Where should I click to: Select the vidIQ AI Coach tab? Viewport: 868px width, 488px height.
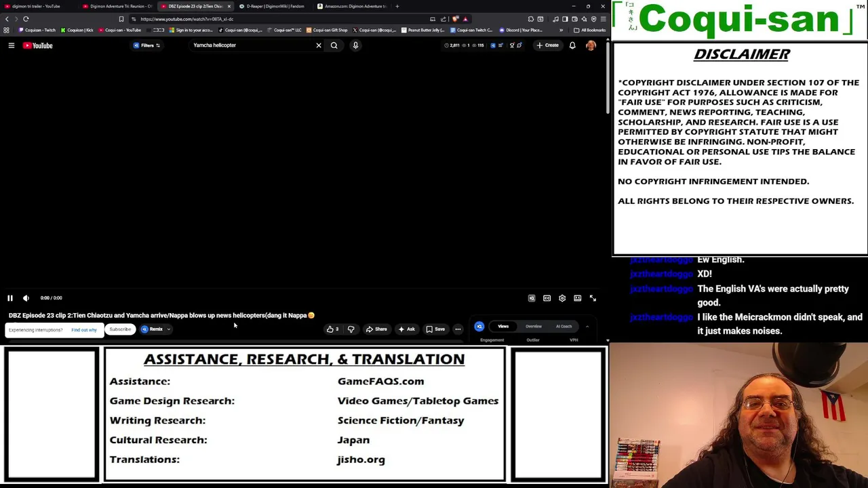pos(564,327)
